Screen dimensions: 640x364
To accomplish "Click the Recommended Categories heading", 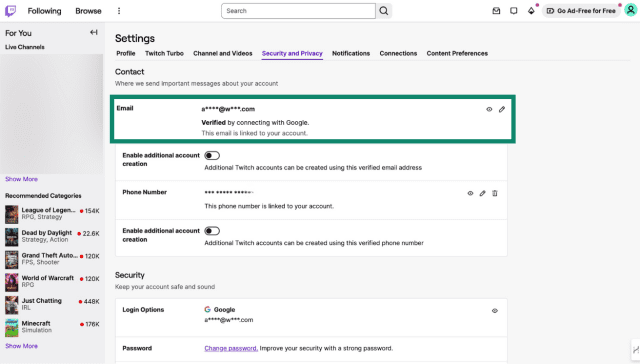I will (43, 196).
